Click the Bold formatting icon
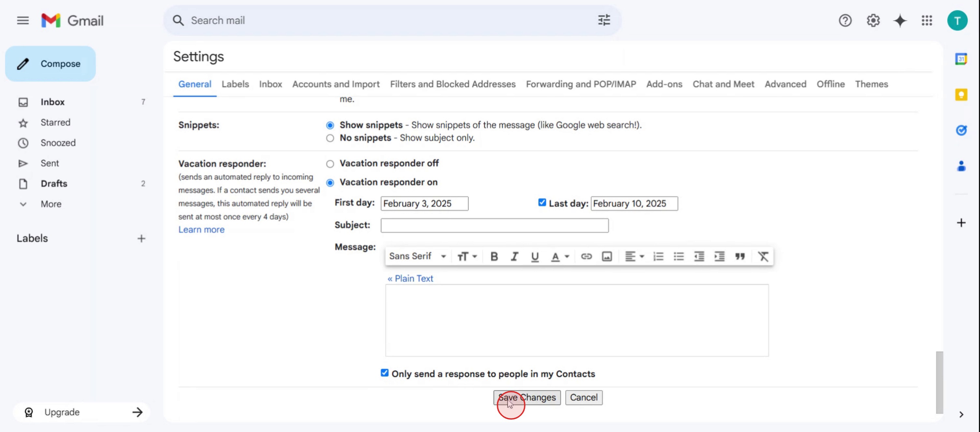Image resolution: width=980 pixels, height=432 pixels. point(494,257)
